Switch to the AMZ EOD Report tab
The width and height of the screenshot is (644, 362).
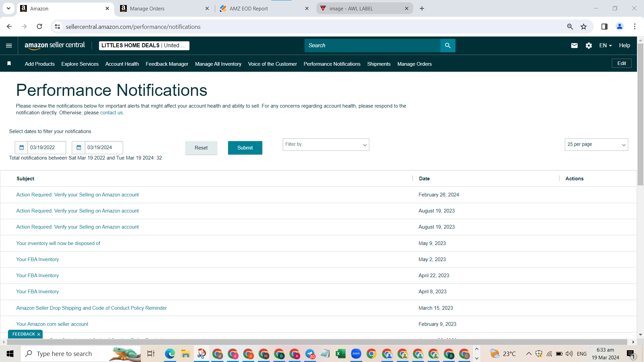pos(264,8)
